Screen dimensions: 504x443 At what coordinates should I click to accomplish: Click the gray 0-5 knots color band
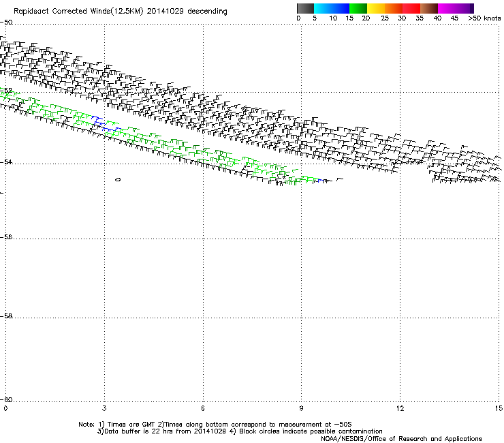(x=305, y=8)
